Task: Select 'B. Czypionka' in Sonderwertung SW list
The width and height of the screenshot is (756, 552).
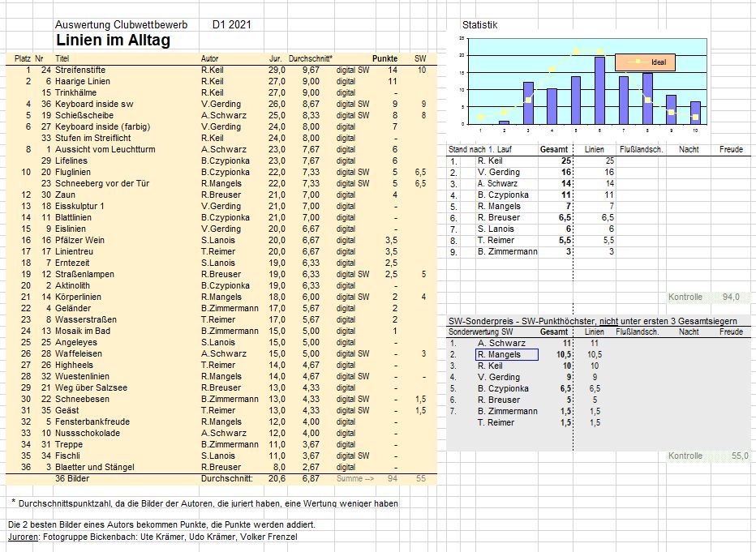Action: point(503,388)
